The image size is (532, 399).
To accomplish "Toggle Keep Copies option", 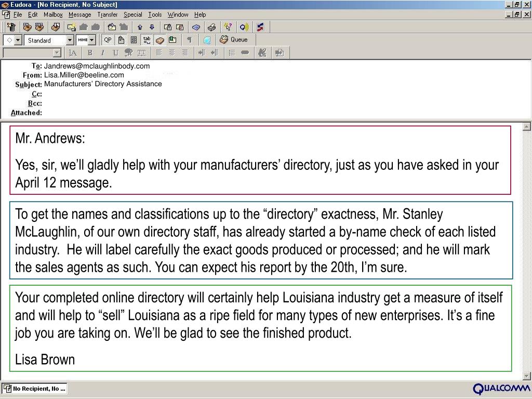I will point(160,39).
